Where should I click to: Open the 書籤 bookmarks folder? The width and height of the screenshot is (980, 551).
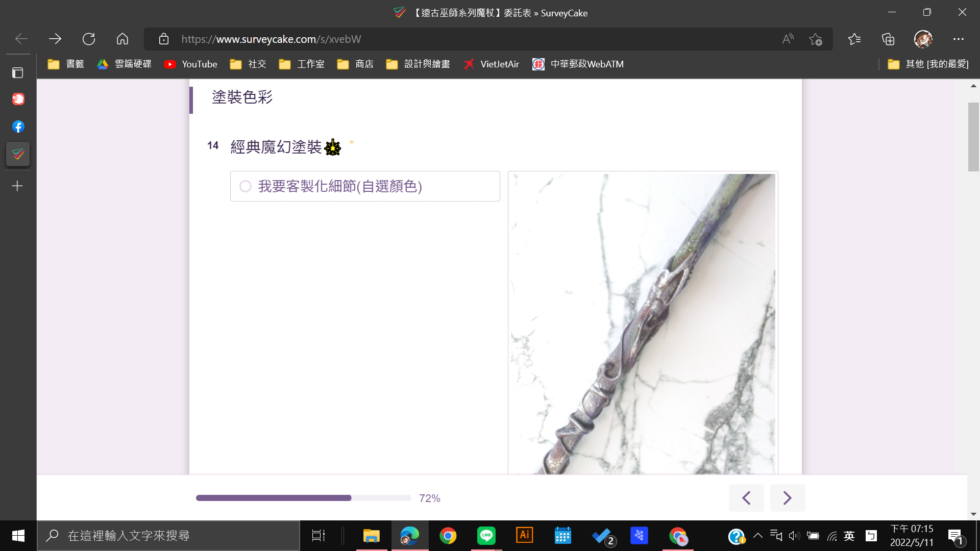[66, 64]
